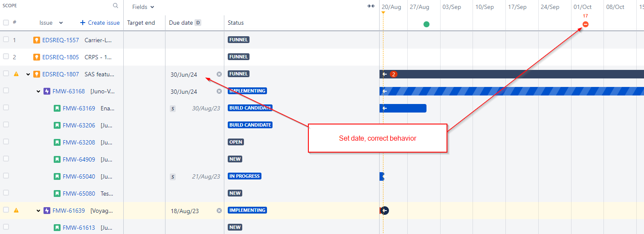Open the scope search magnifier icon
This screenshot has width=644, height=234.
pyautogui.click(x=116, y=6)
